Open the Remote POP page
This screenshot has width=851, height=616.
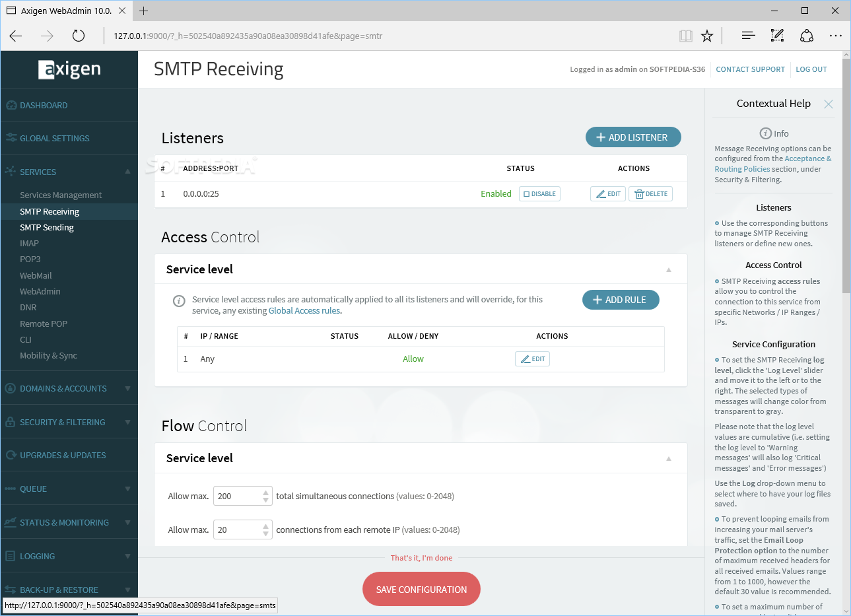click(44, 324)
